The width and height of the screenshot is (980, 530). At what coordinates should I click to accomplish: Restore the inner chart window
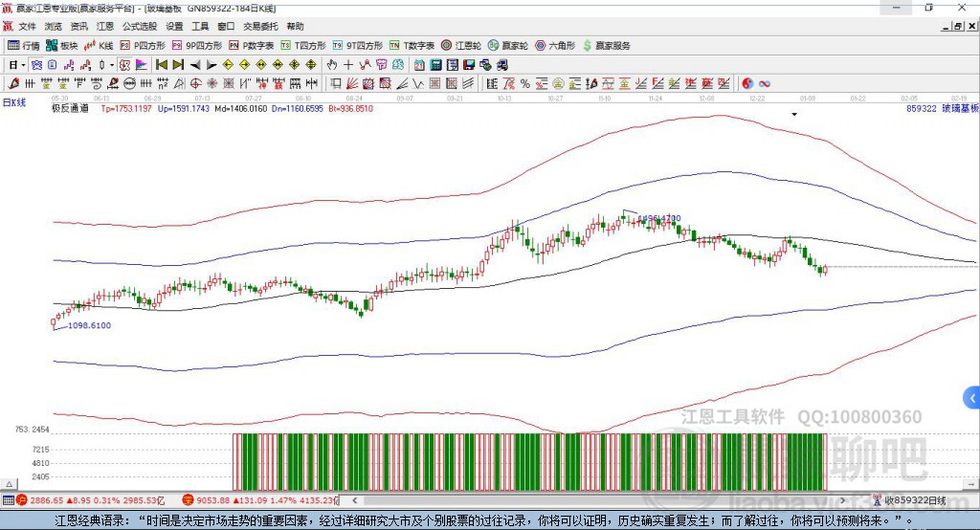click(x=958, y=26)
